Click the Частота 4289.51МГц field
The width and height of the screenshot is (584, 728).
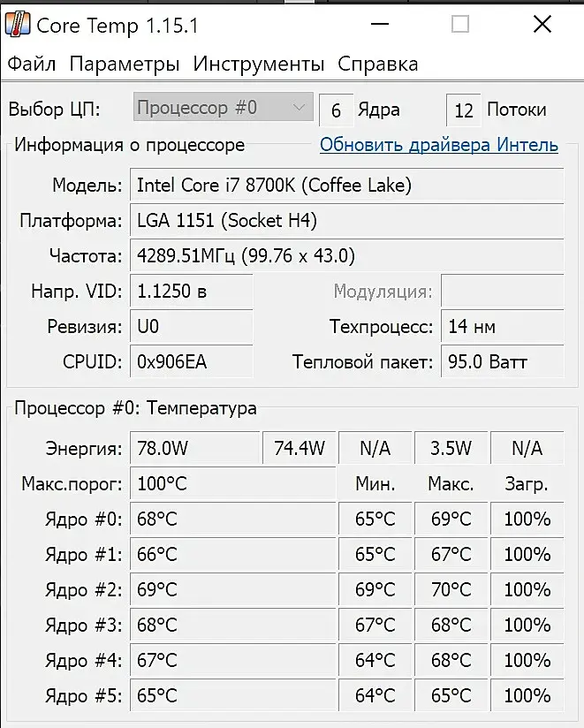[x=347, y=256]
